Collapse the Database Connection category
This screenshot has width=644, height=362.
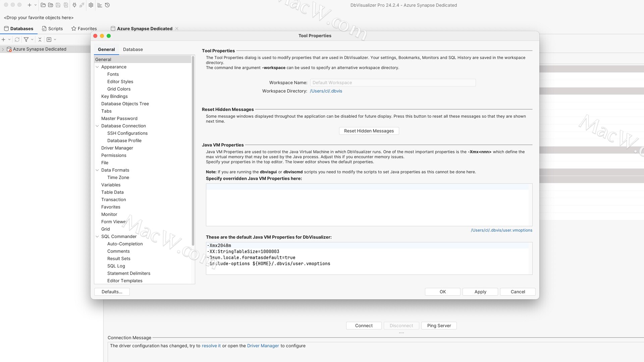click(x=97, y=126)
